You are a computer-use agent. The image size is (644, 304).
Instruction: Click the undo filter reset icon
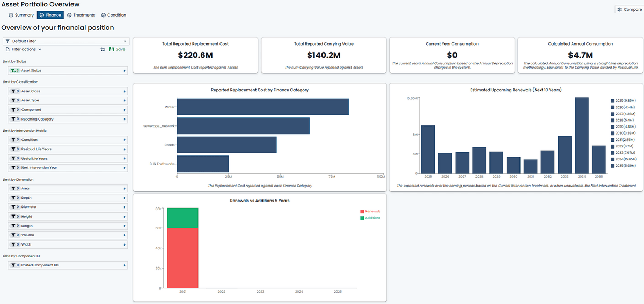[103, 49]
